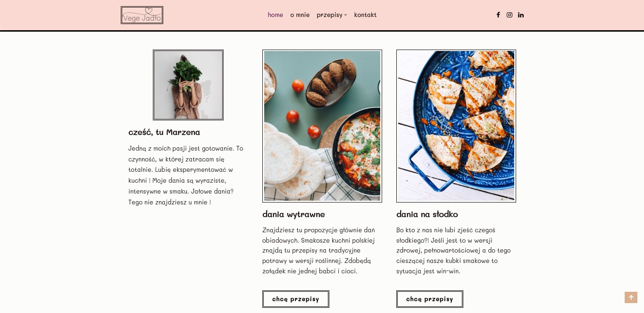
Task: Click the cześć, tu Marzena heading
Action: pos(164,132)
